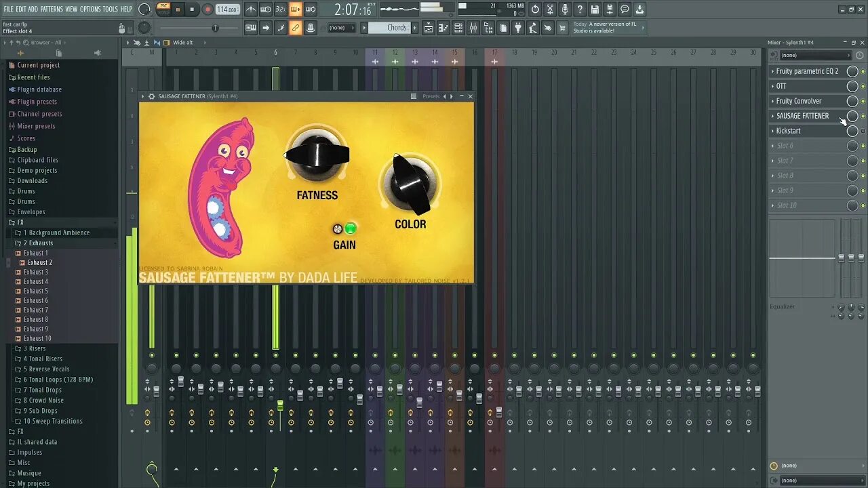Open the EDIT menu

pyautogui.click(x=21, y=9)
